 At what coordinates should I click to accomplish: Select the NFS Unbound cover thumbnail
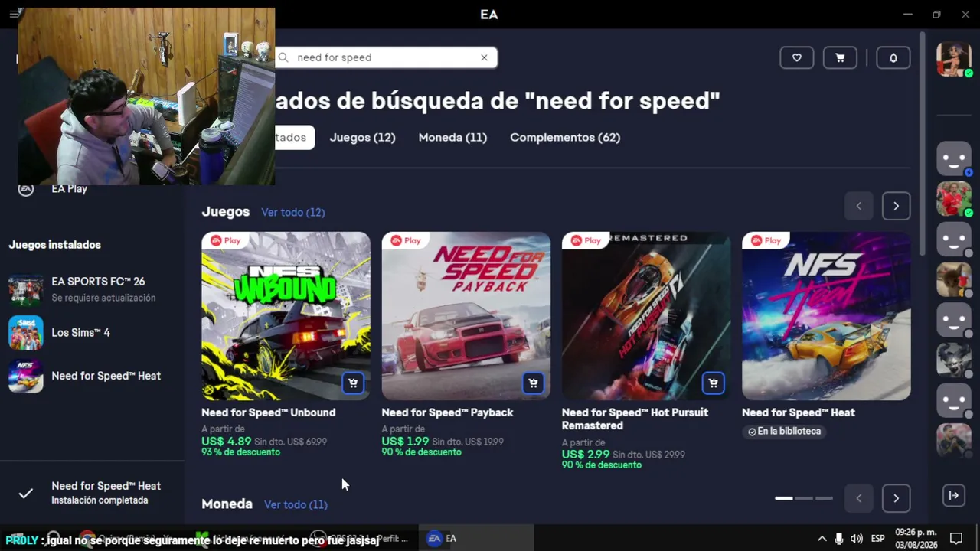286,316
